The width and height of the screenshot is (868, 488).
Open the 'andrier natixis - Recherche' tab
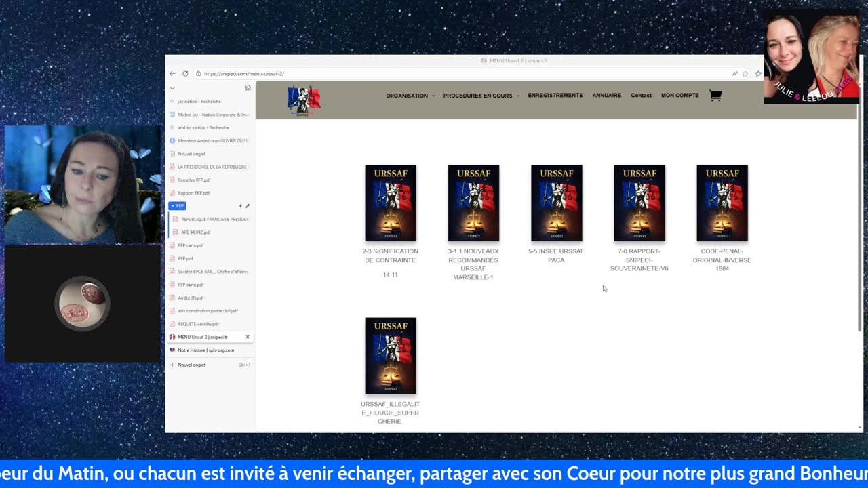pyautogui.click(x=210, y=127)
